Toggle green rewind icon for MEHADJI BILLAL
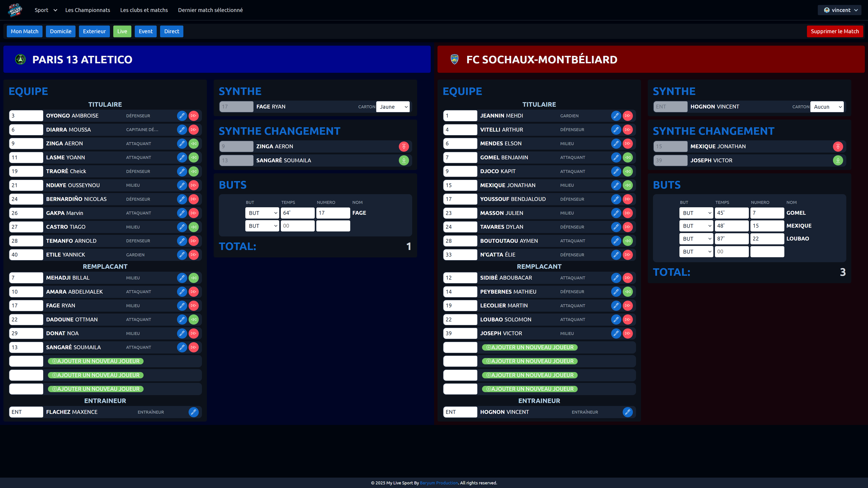This screenshot has width=868, height=488. coord(193,278)
